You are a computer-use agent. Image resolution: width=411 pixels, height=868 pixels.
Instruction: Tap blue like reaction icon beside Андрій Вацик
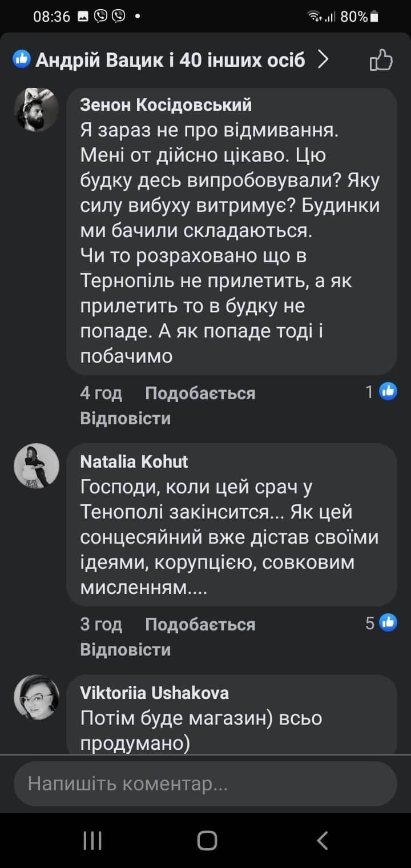point(22,59)
